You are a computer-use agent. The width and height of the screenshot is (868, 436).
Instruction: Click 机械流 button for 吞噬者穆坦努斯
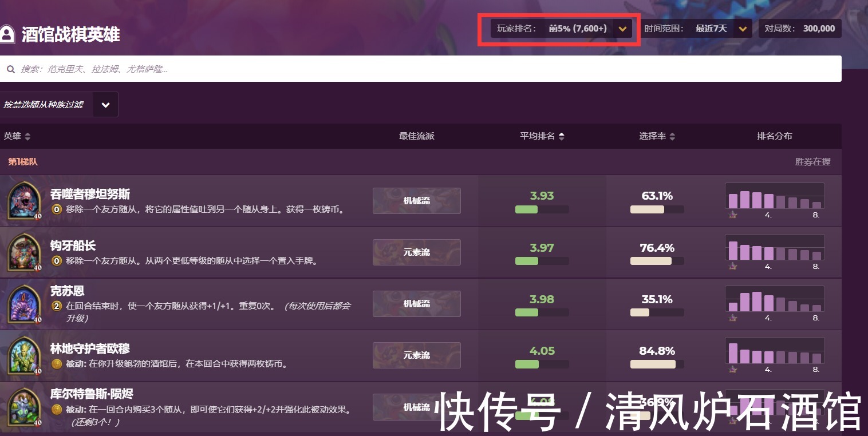416,201
